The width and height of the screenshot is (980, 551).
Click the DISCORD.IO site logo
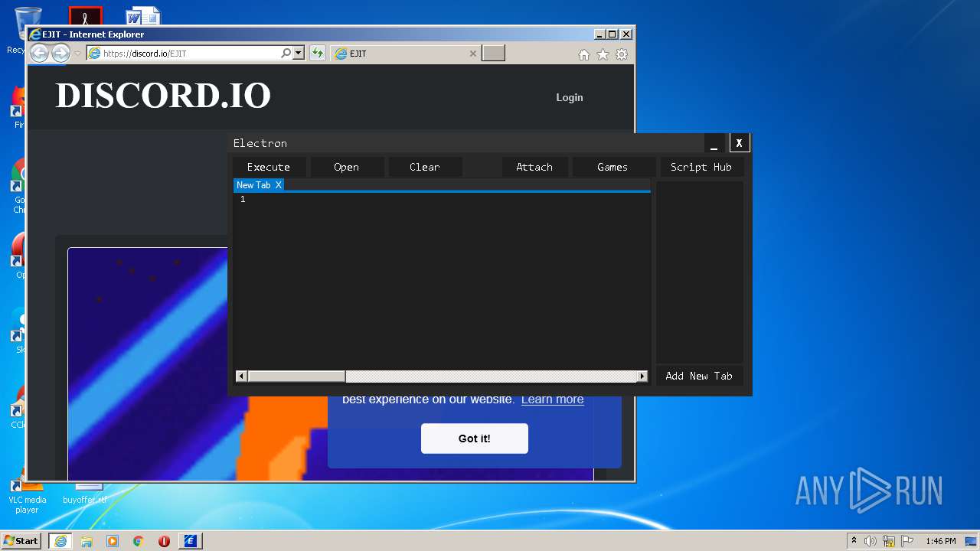pos(163,96)
